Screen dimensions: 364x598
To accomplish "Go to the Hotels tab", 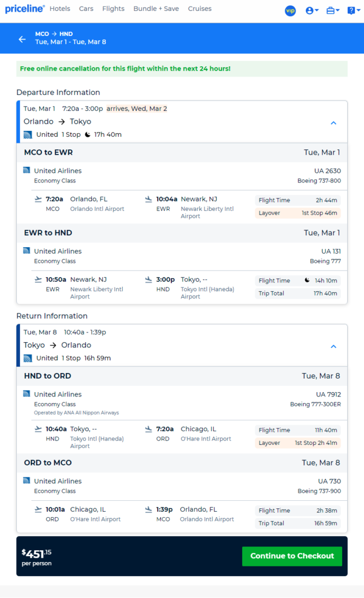I will point(60,9).
